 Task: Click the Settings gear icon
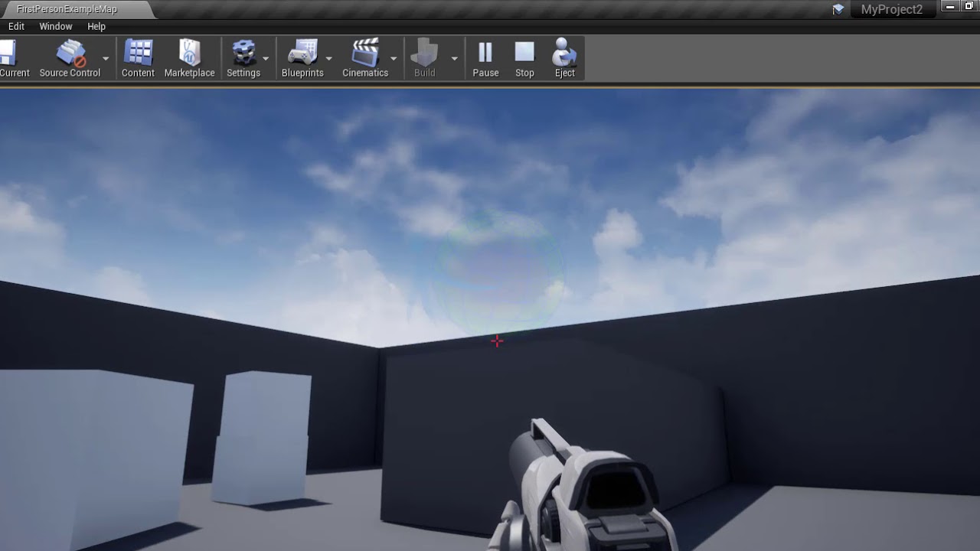[243, 52]
